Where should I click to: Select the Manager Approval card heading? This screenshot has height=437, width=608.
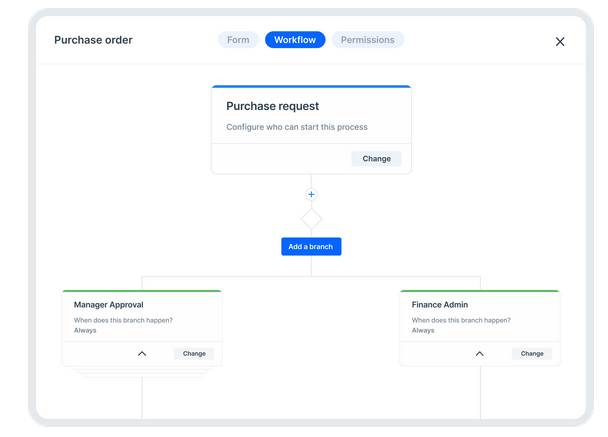tap(110, 304)
